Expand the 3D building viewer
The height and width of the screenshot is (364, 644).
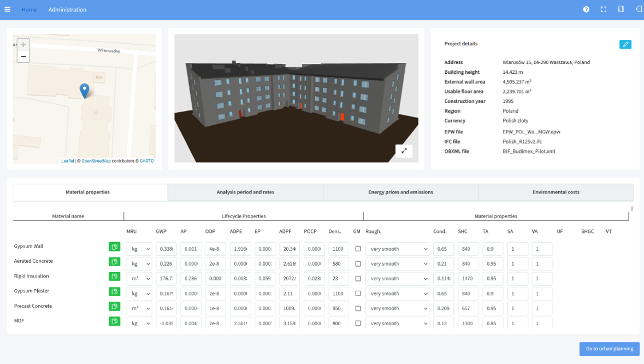pos(404,151)
